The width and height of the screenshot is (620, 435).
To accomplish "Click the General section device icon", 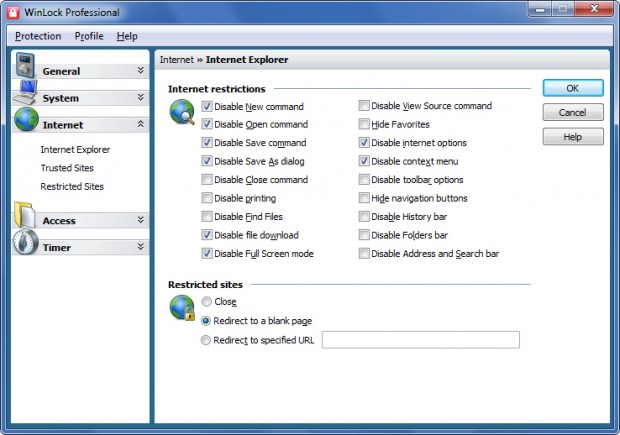I will [x=25, y=65].
